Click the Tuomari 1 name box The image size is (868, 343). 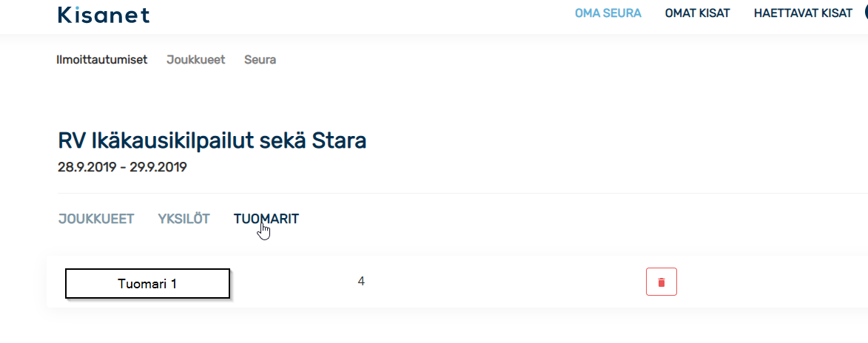(147, 284)
